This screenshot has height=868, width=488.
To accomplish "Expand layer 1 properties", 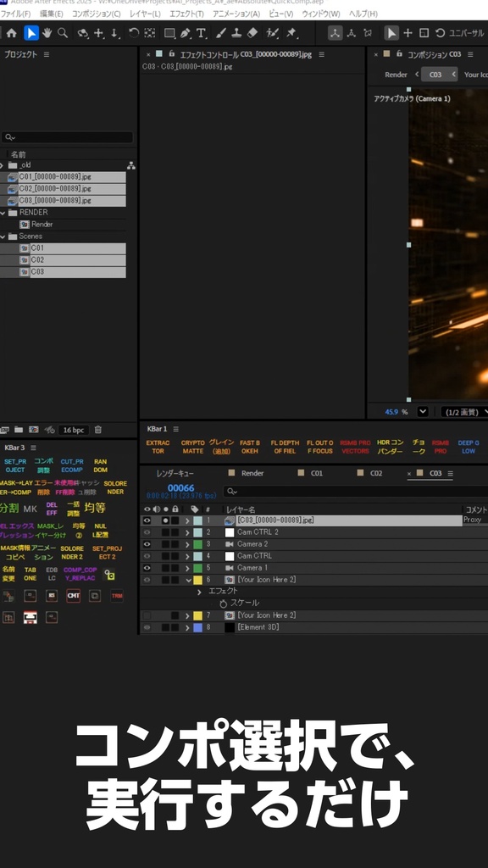I will coord(187,520).
